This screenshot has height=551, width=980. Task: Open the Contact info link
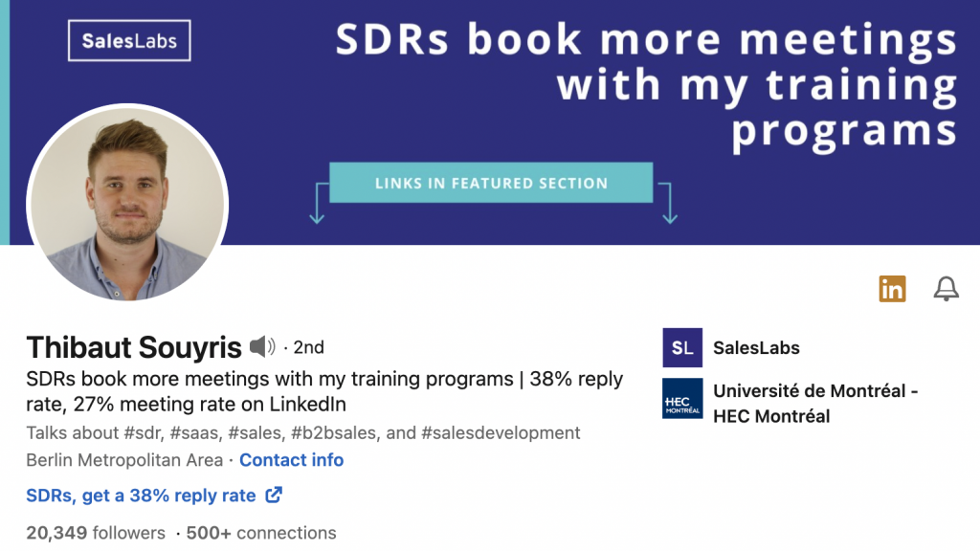(x=291, y=460)
